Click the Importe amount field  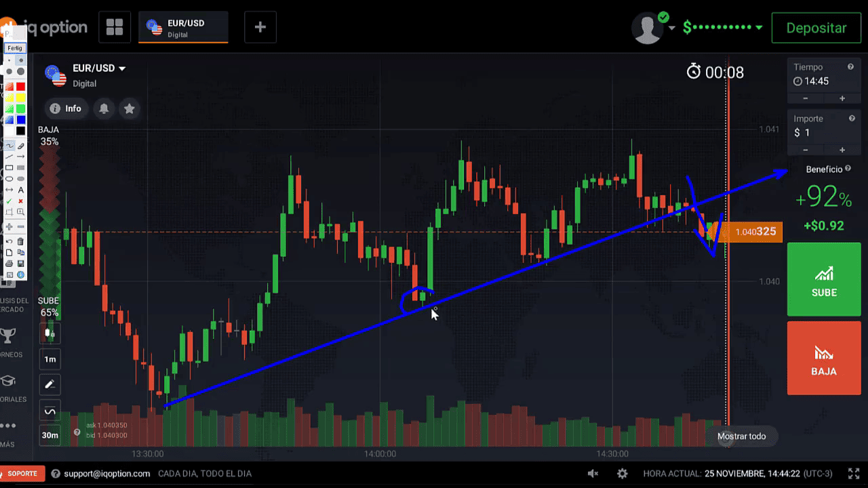click(x=823, y=127)
